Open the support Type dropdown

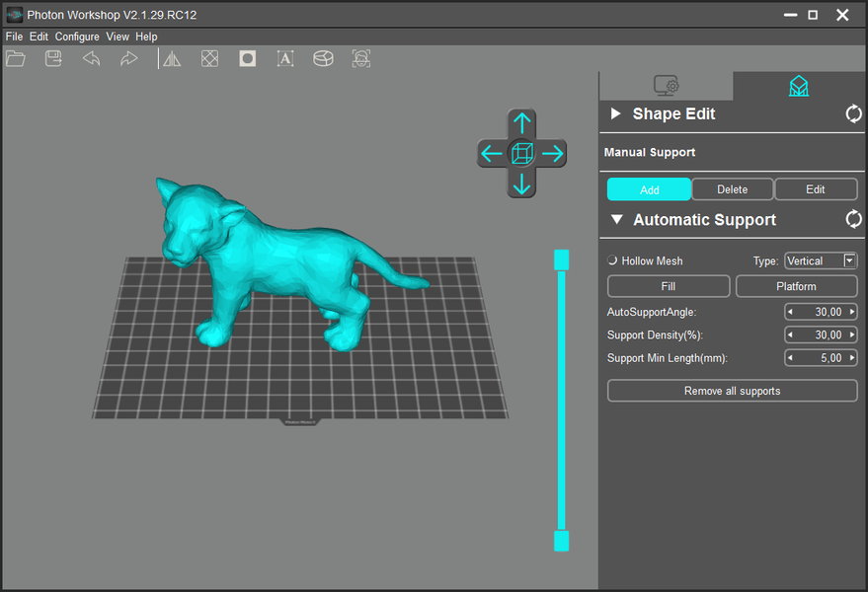[x=849, y=260]
